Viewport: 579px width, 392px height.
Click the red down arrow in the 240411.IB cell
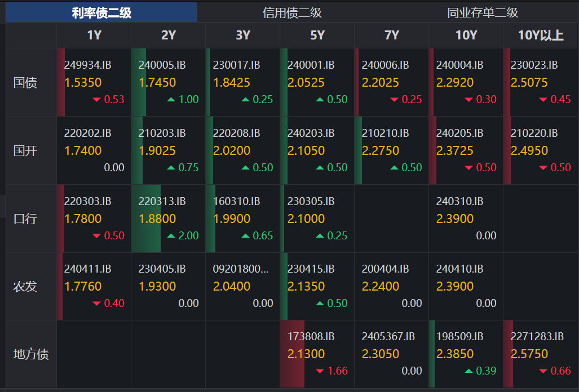pyautogui.click(x=96, y=304)
